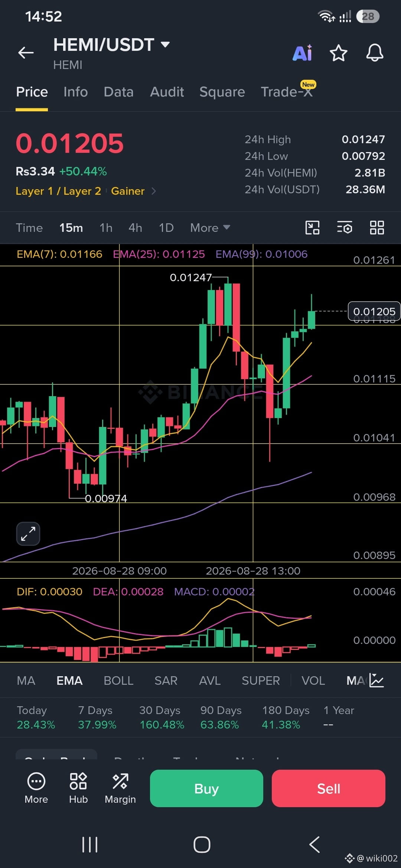Tap the 30 Days 160.48% performance
Screen dimensions: 401x868
tap(162, 717)
